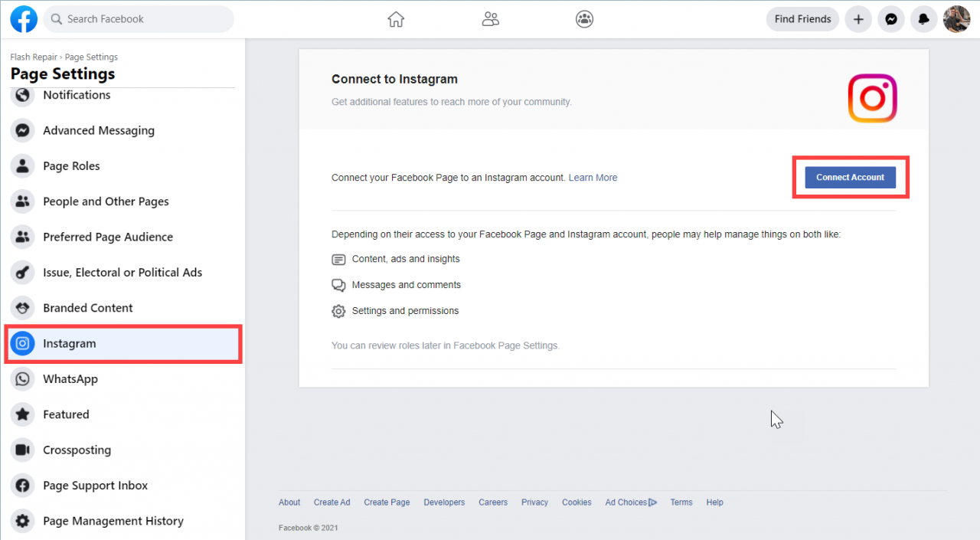This screenshot has width=980, height=540.
Task: Click Page Settings breadcrumb link
Action: (91, 57)
